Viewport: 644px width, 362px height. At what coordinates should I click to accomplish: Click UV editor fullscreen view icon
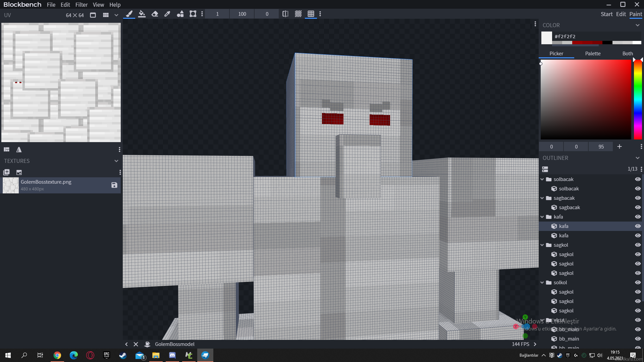(x=93, y=15)
